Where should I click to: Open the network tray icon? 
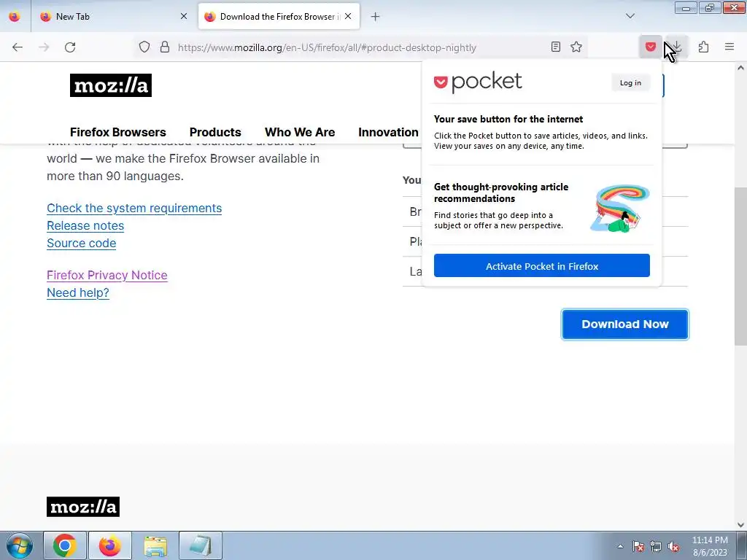tap(656, 546)
